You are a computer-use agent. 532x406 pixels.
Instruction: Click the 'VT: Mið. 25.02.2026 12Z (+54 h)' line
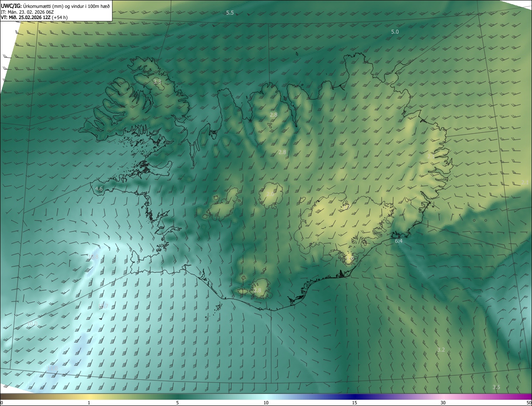click(34, 18)
